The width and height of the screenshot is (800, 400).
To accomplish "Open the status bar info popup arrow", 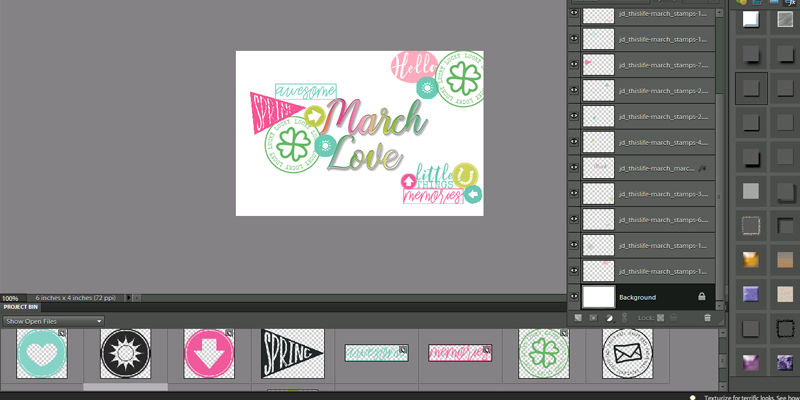I will point(129,298).
